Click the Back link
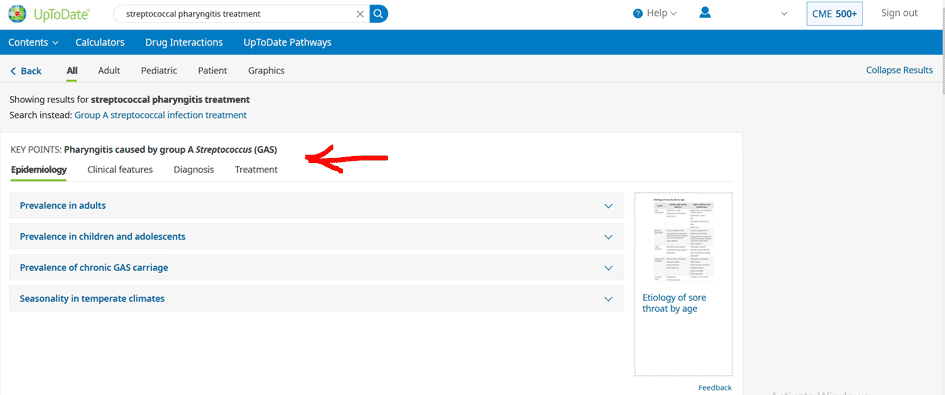This screenshot has width=945, height=395. (26, 71)
